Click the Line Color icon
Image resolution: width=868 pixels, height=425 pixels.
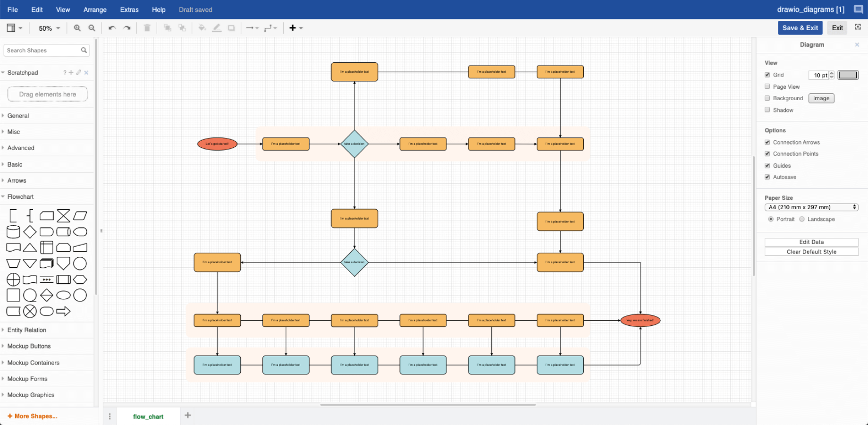click(217, 28)
